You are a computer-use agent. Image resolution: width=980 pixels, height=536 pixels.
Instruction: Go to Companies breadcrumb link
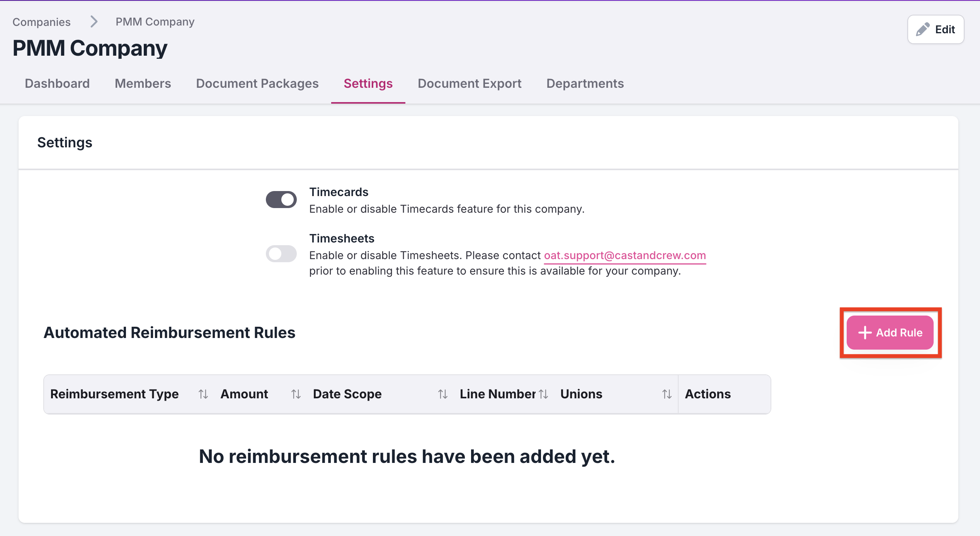pos(41,22)
